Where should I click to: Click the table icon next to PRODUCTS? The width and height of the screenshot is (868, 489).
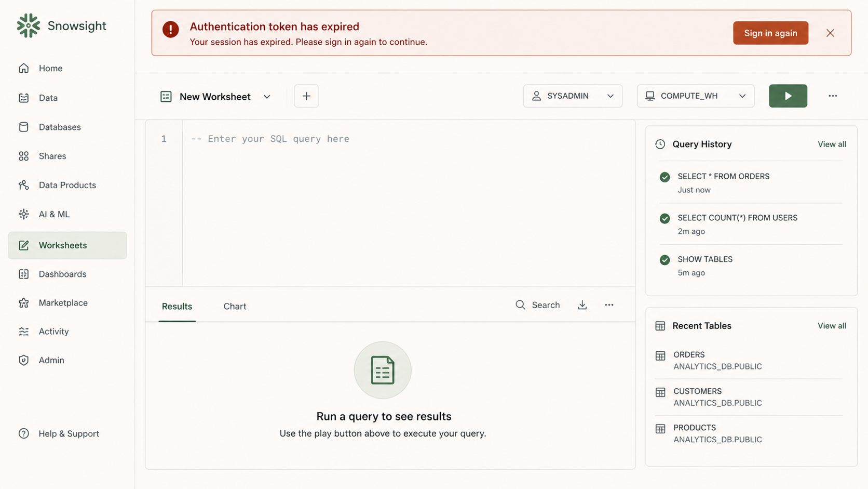pyautogui.click(x=660, y=429)
